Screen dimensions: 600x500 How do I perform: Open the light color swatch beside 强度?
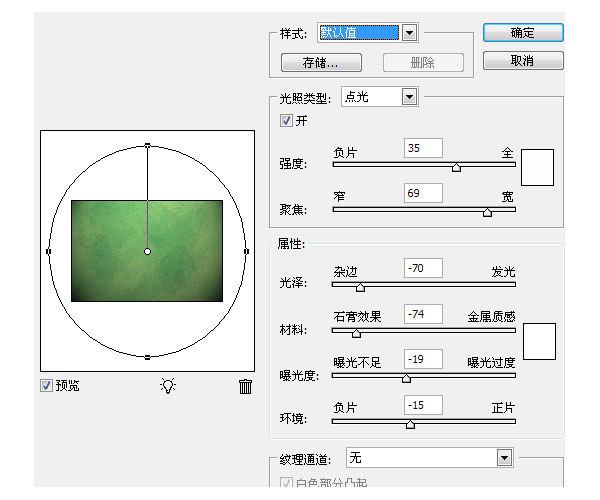click(538, 166)
